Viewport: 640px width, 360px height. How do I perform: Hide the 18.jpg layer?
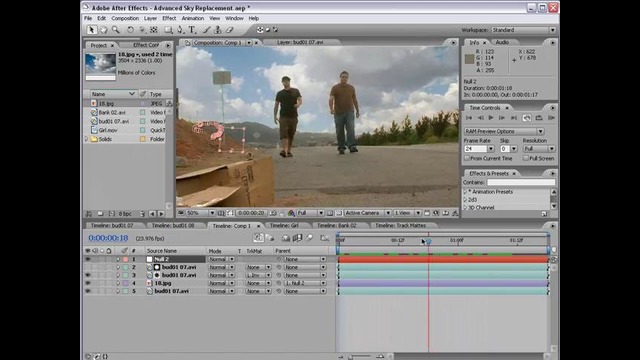pos(87,283)
